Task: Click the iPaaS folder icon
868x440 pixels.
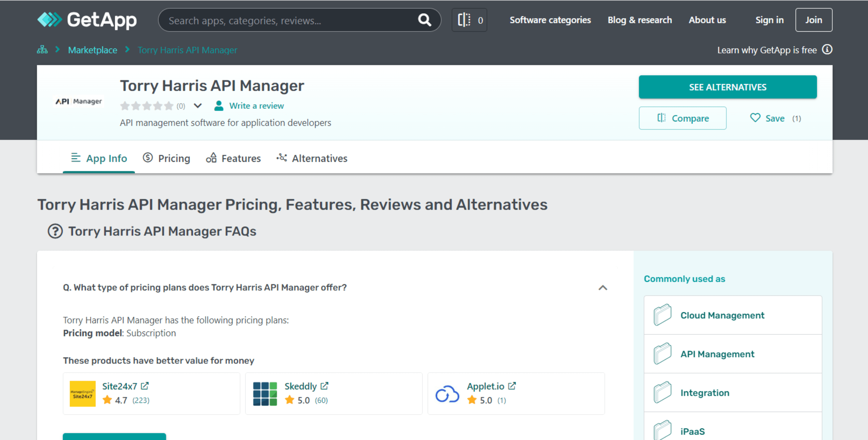Action: pyautogui.click(x=662, y=430)
